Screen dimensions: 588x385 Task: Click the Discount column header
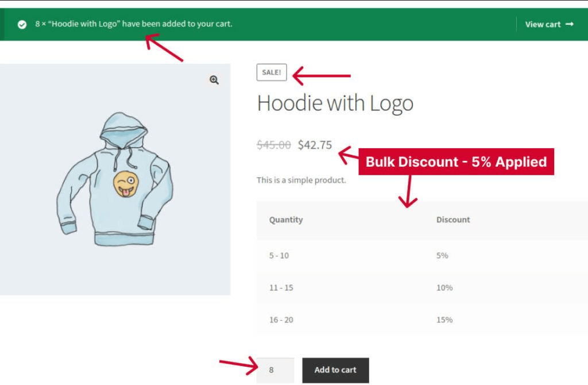tap(453, 220)
